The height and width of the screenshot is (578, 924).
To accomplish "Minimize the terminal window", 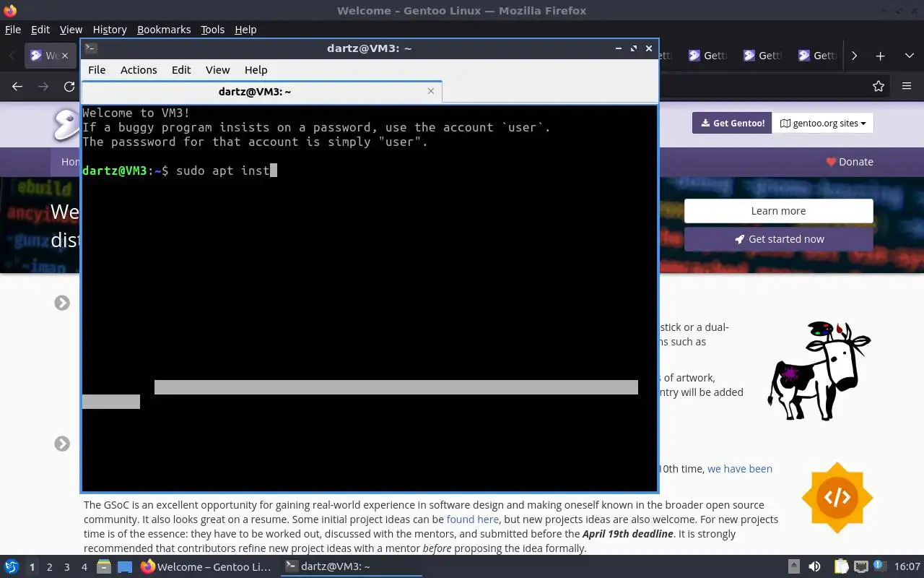I will click(x=619, y=48).
